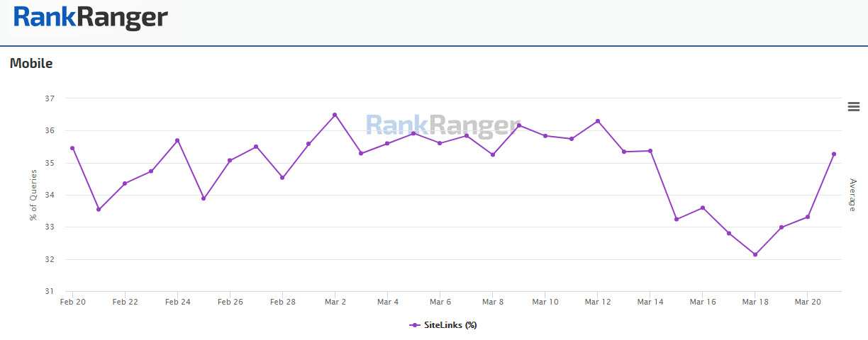868x340 pixels.
Task: Click the '31' y-axis value
Action: (49, 291)
